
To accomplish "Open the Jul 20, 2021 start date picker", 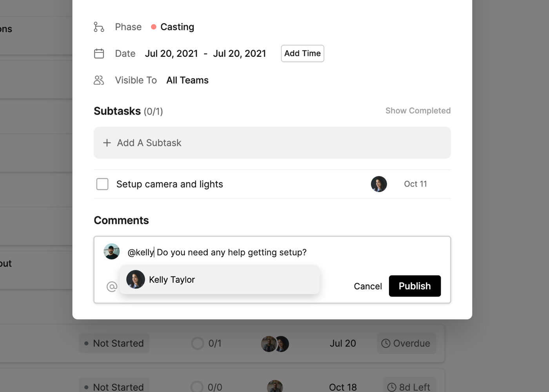I will [171, 54].
